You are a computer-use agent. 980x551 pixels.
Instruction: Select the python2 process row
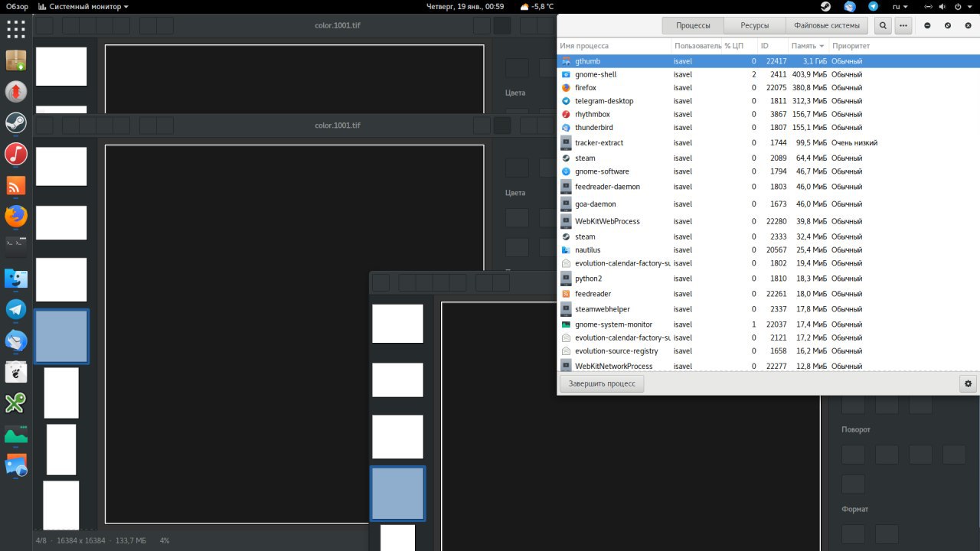768,279
